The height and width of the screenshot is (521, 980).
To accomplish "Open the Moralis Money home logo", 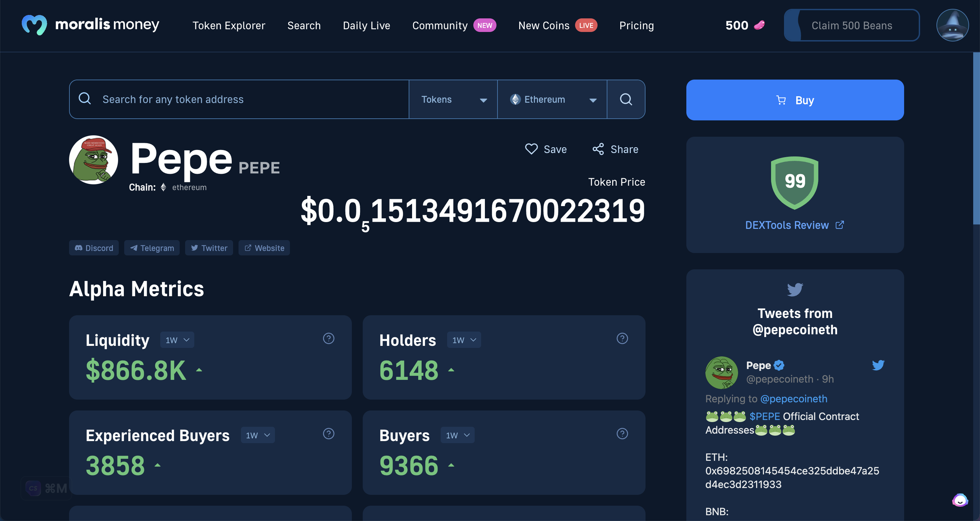I will pyautogui.click(x=90, y=25).
